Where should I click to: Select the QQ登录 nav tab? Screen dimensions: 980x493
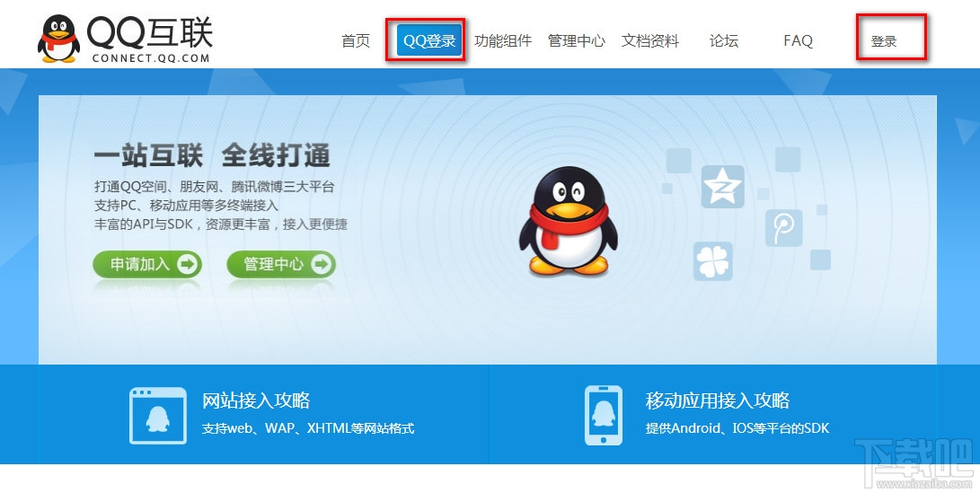[428, 40]
